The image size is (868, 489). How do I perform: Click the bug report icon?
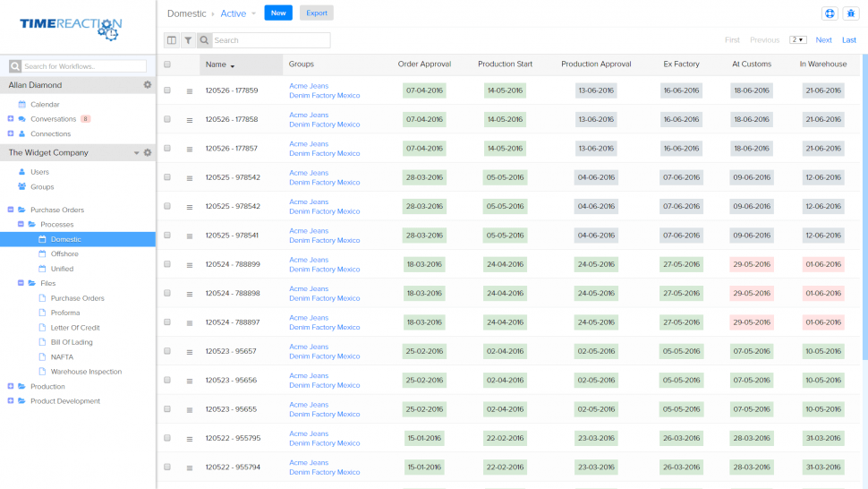pyautogui.click(x=851, y=13)
